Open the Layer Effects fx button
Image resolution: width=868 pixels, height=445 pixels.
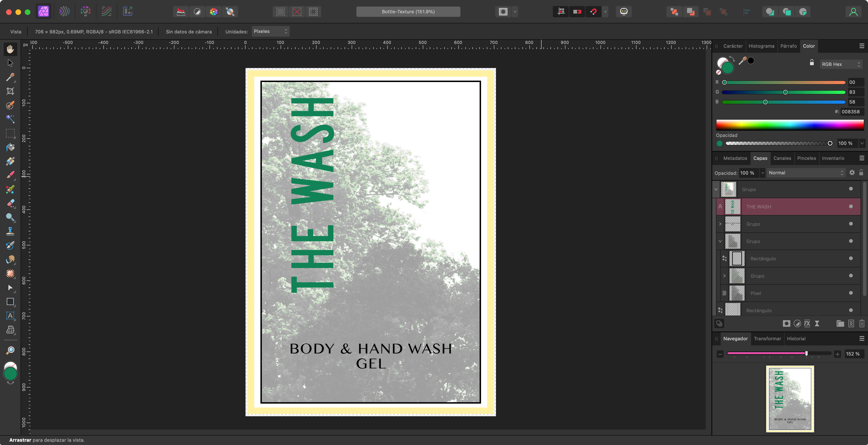tap(807, 323)
